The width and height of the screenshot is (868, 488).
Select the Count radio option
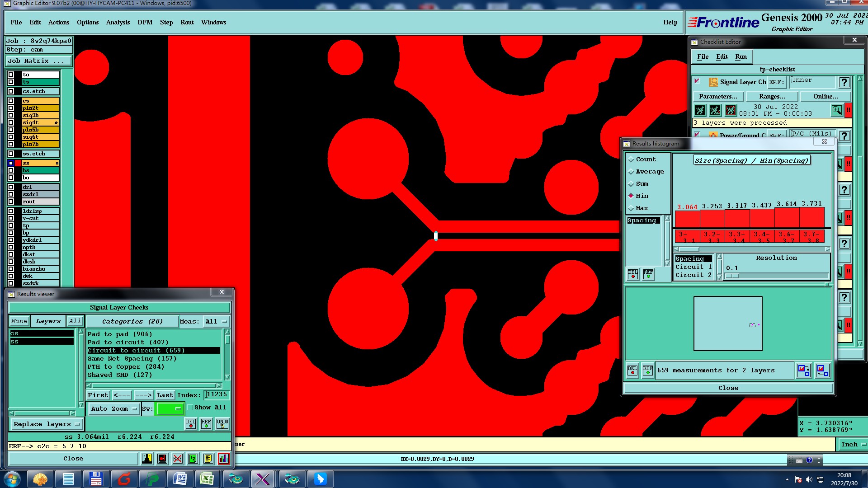(x=631, y=160)
